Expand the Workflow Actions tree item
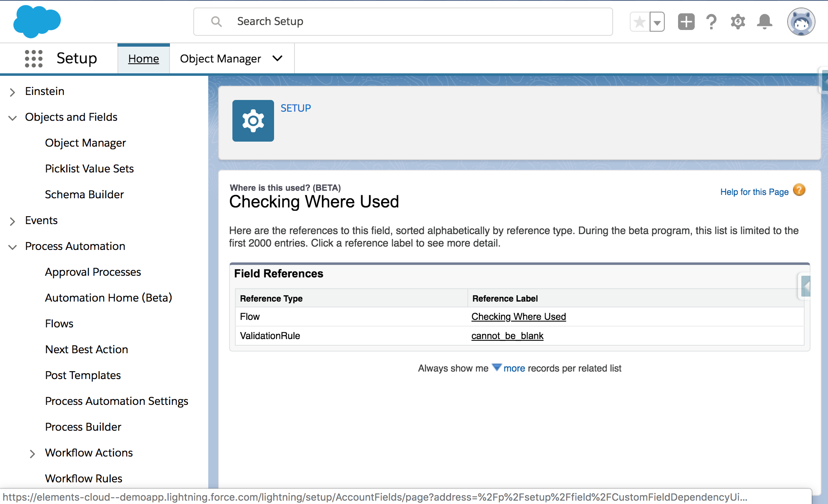The height and width of the screenshot is (504, 828). point(33,453)
